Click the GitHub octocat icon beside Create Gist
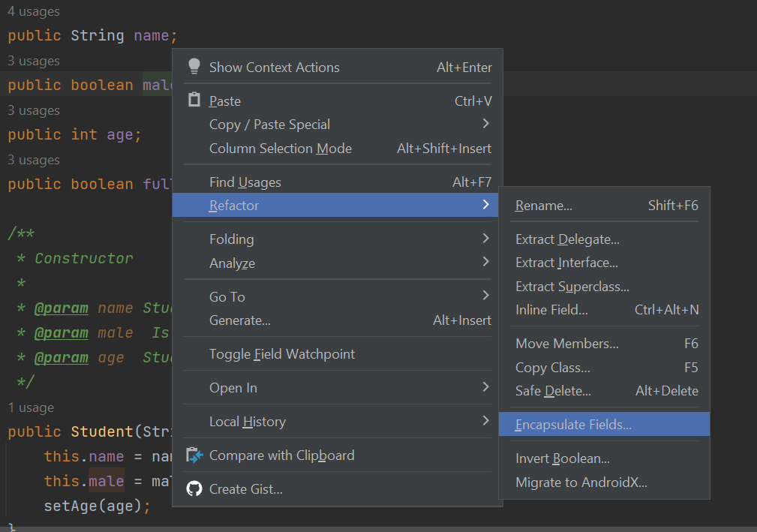The width and height of the screenshot is (757, 532). pyautogui.click(x=194, y=488)
